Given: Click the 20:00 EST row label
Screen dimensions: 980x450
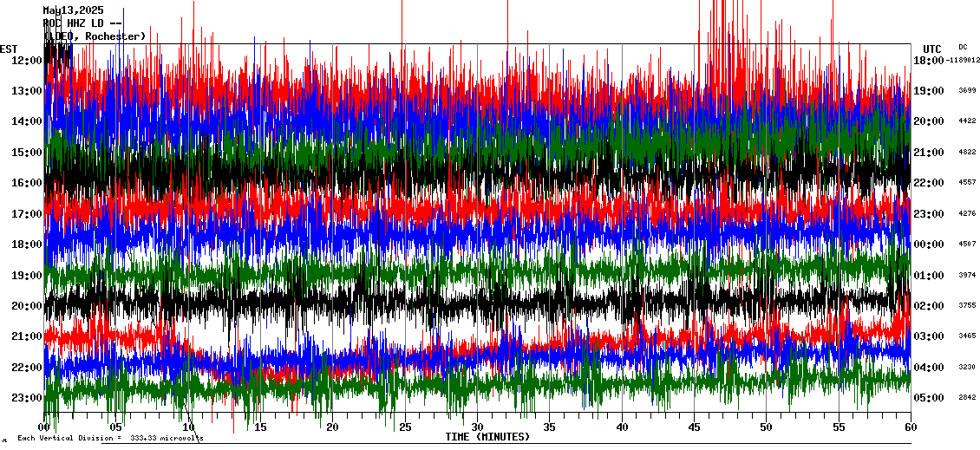Looking at the screenshot, I should click(x=26, y=305).
